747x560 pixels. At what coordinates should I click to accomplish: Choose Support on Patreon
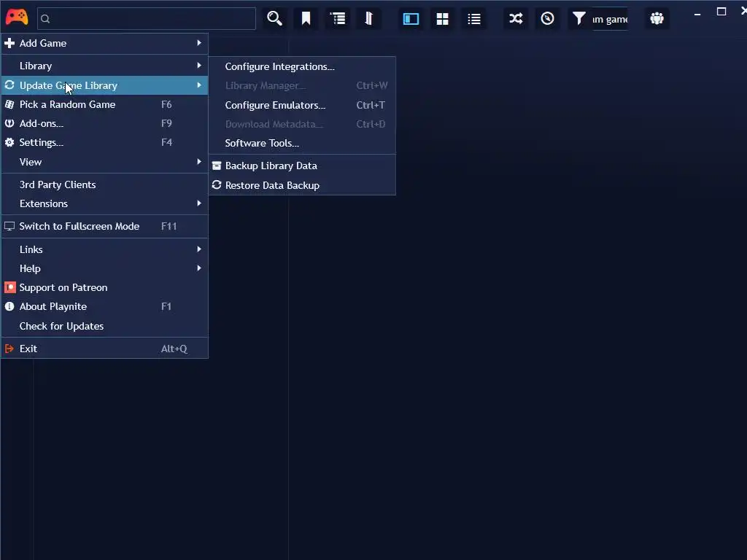coord(104,287)
